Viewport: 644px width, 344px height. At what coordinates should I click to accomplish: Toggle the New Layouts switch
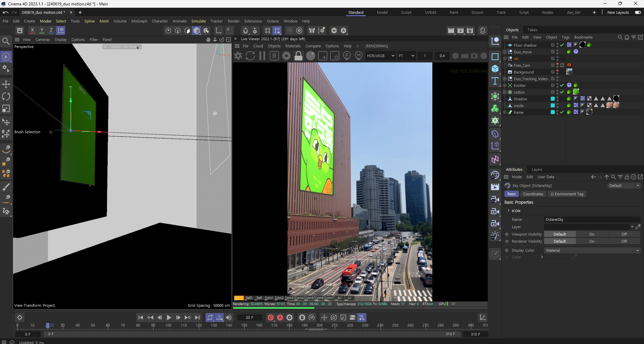pyautogui.click(x=638, y=12)
